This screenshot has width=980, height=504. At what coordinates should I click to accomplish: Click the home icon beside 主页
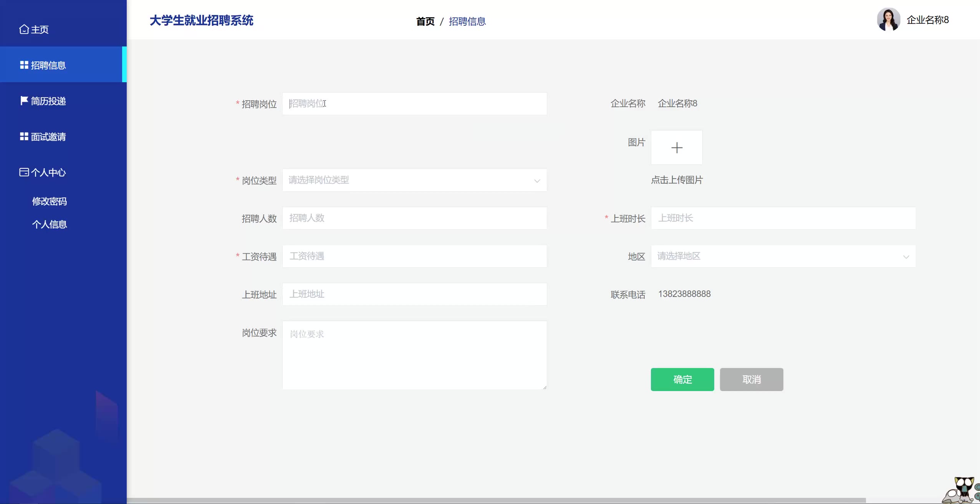click(x=24, y=30)
